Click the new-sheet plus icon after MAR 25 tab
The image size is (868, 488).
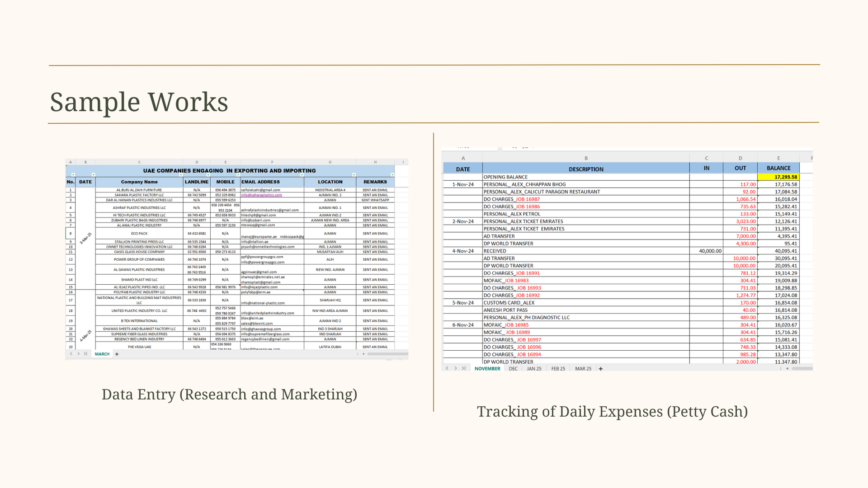[600, 369]
